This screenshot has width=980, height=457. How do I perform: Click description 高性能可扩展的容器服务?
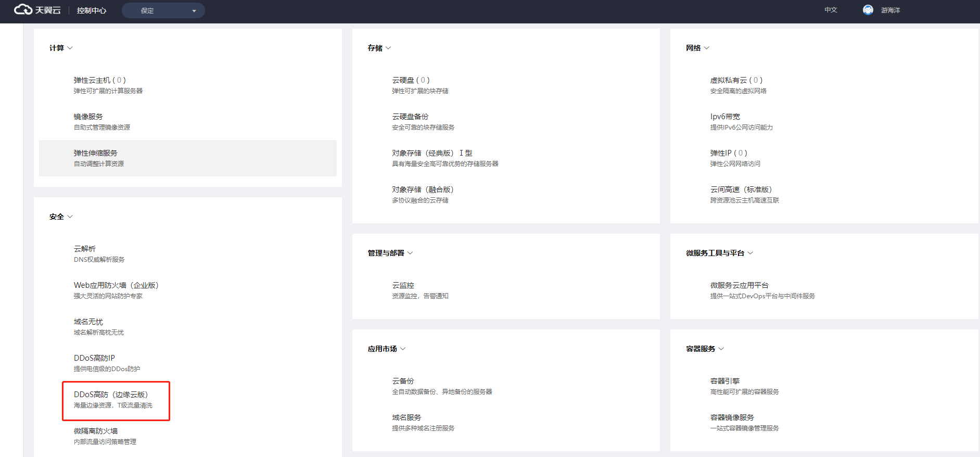(744, 392)
